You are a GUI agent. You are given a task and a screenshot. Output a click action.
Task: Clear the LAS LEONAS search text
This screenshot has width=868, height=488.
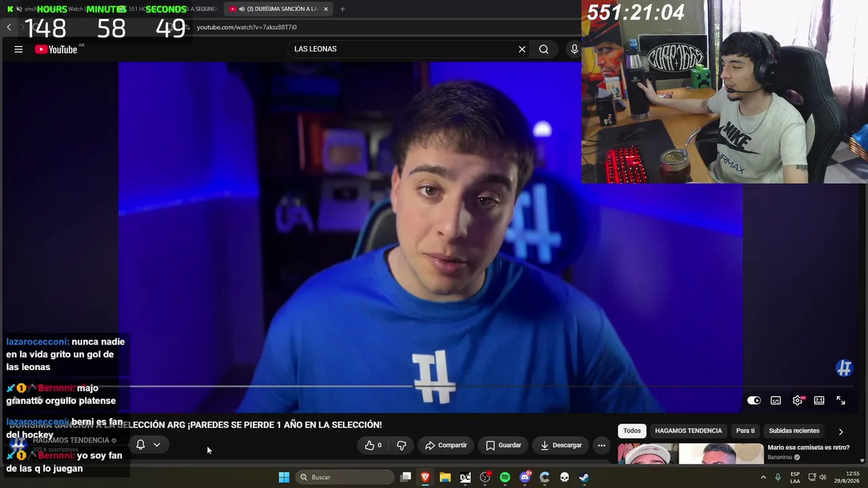tap(522, 49)
